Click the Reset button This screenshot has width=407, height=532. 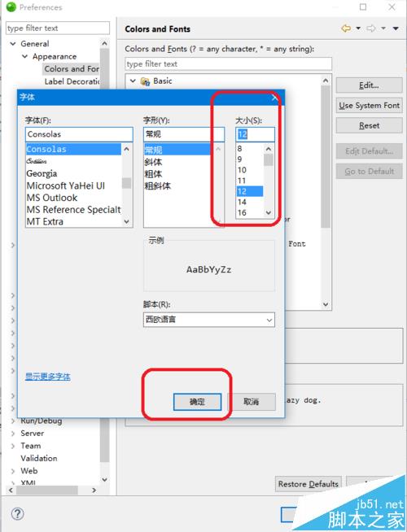(369, 125)
